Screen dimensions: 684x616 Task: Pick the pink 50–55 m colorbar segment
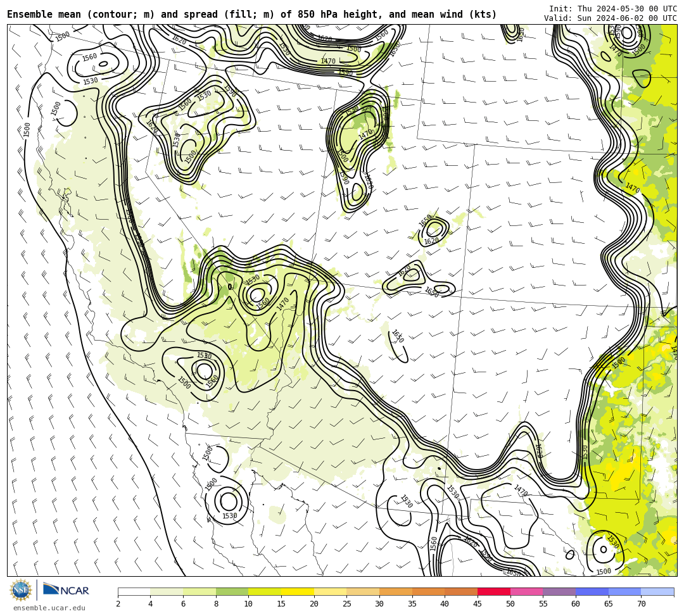[x=526, y=591]
